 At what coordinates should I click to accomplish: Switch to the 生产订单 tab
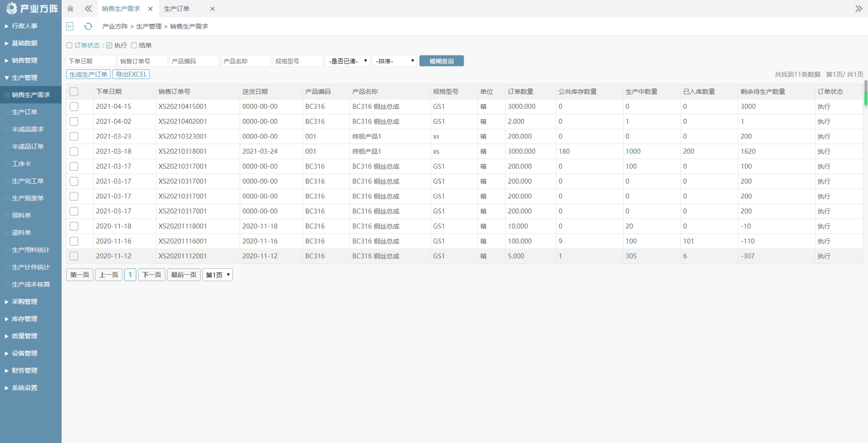coord(177,9)
